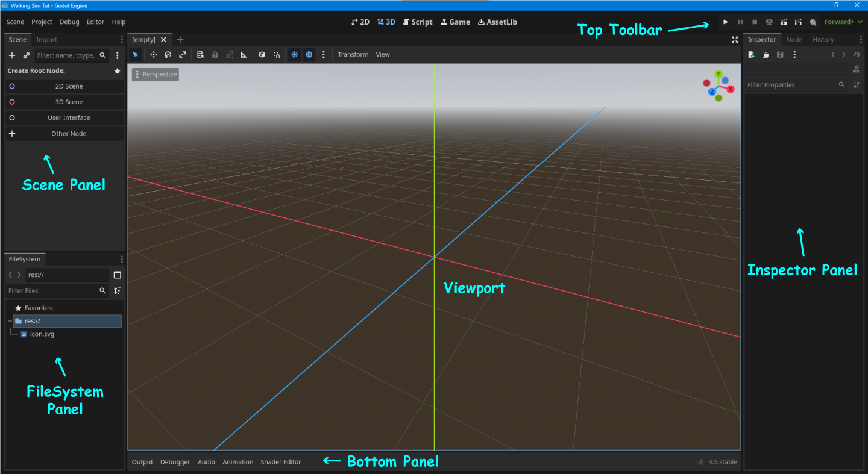The height and width of the screenshot is (474, 868).
Task: Toggle local space with the cube icon
Action: coord(262,55)
